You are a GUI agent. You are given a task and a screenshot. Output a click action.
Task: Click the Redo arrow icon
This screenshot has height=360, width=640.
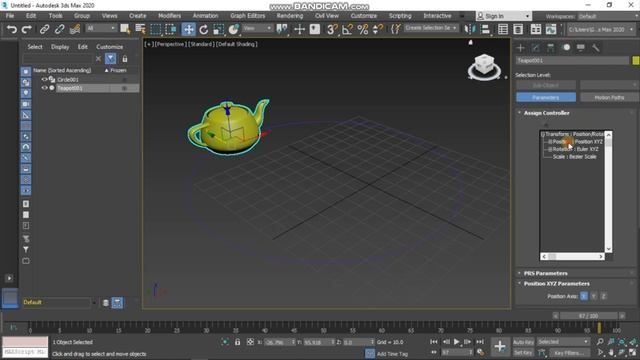pos(27,29)
